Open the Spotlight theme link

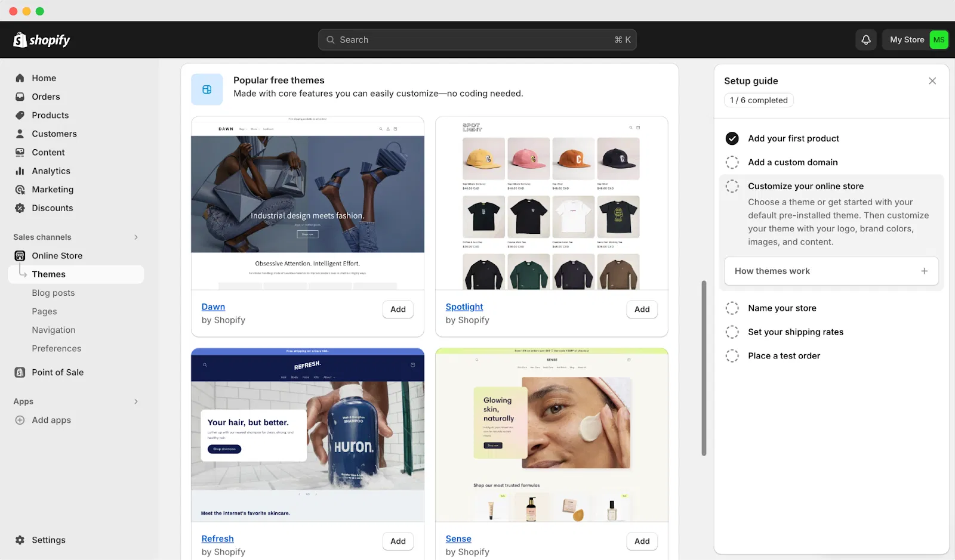click(464, 307)
